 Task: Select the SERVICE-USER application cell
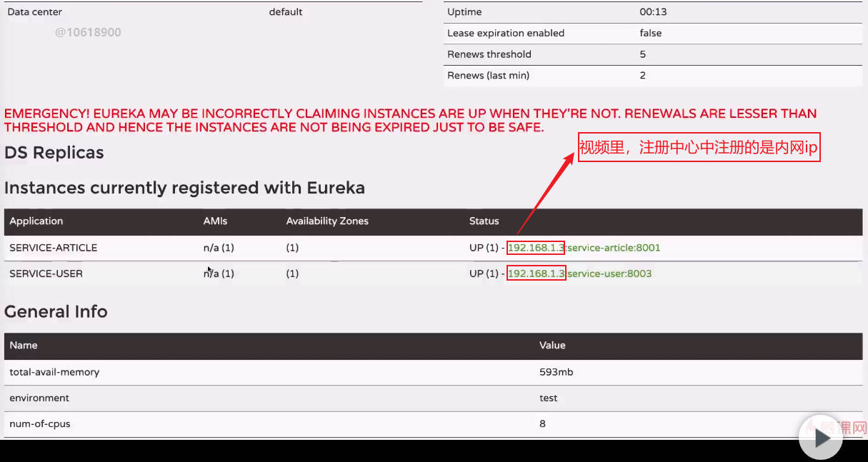(46, 273)
